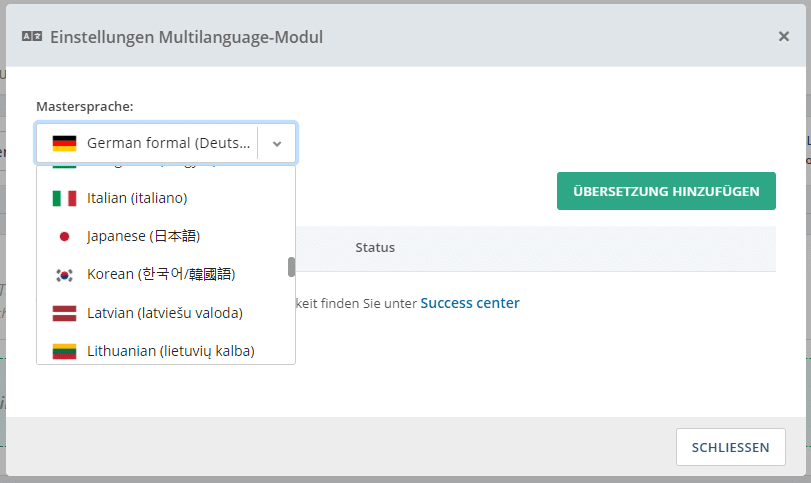Choose 'Lithuanian (lietuvių kalba)' option

[170, 351]
